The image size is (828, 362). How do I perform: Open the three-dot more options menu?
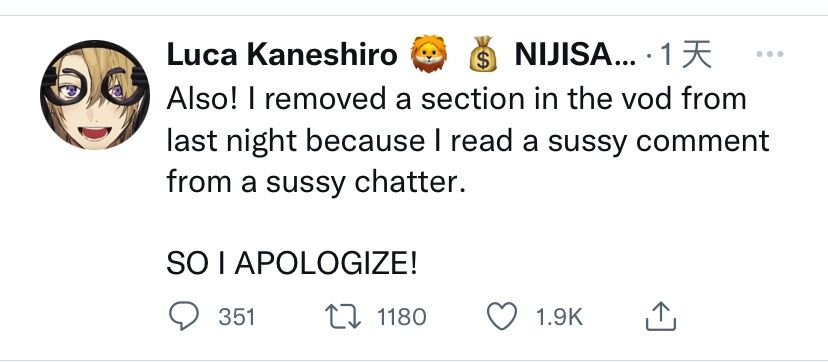click(x=770, y=54)
